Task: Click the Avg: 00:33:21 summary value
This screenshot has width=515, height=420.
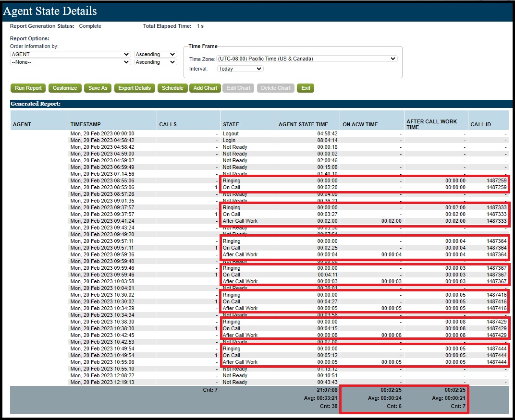Action: pos(320,398)
